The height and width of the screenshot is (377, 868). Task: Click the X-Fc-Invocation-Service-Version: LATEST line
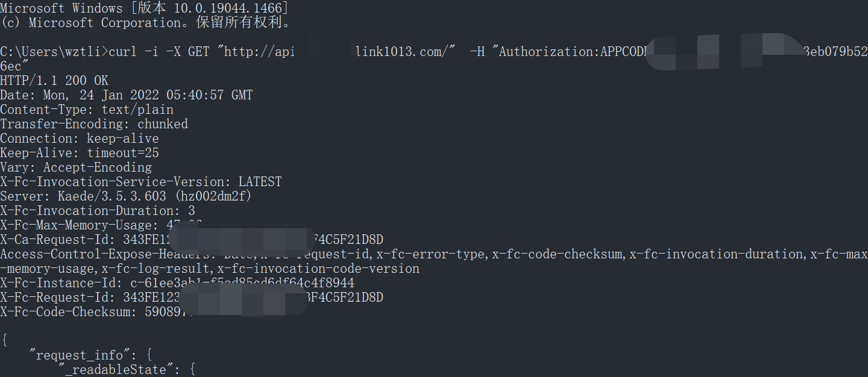coord(141,182)
